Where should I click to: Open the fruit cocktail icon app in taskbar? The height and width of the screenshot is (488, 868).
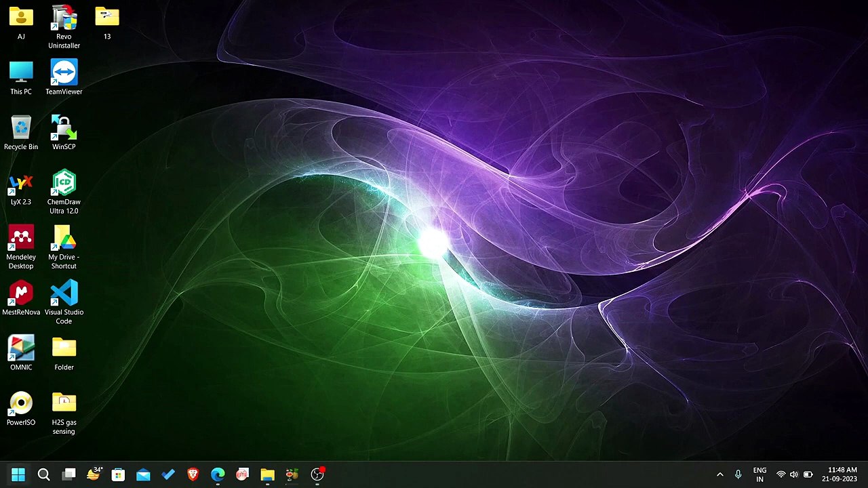pyautogui.click(x=292, y=474)
